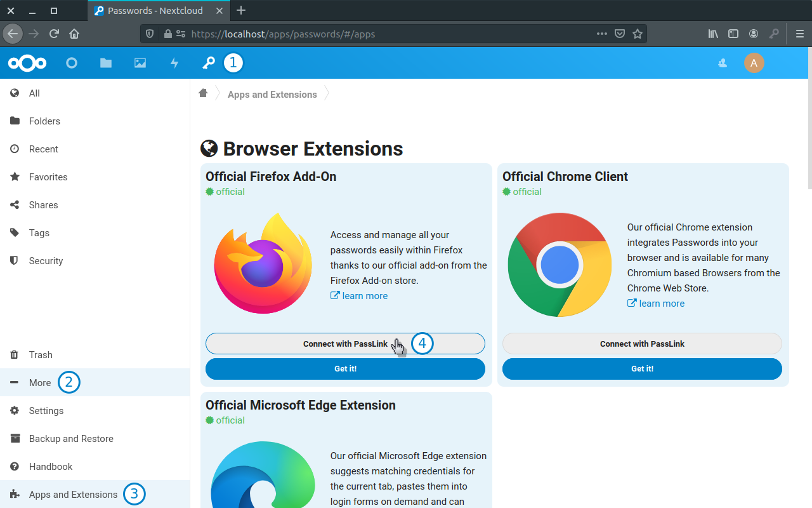Click Official Firefox Add-On heading
Screen dimensions: 812x508
coord(271,177)
